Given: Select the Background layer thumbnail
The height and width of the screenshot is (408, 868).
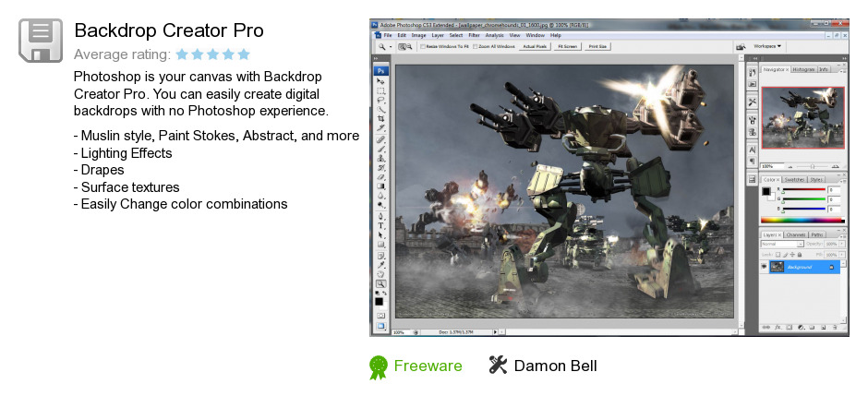Looking at the screenshot, I should point(778,267).
